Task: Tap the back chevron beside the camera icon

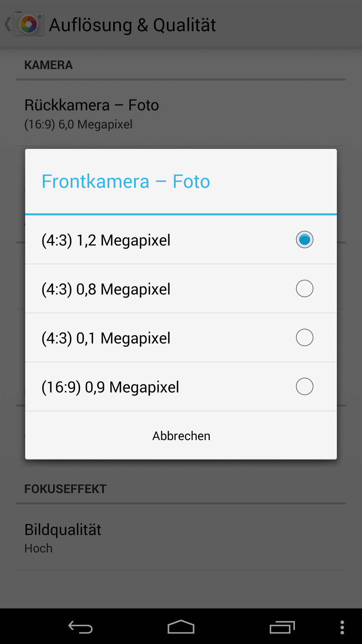Action: click(x=7, y=24)
